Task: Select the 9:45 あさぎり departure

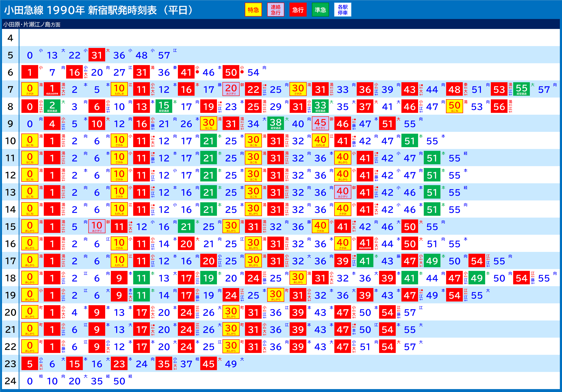Action: point(320,123)
